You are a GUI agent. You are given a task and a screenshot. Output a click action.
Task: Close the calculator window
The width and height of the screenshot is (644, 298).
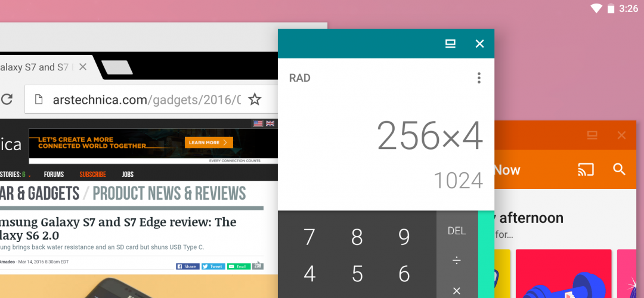tap(479, 44)
